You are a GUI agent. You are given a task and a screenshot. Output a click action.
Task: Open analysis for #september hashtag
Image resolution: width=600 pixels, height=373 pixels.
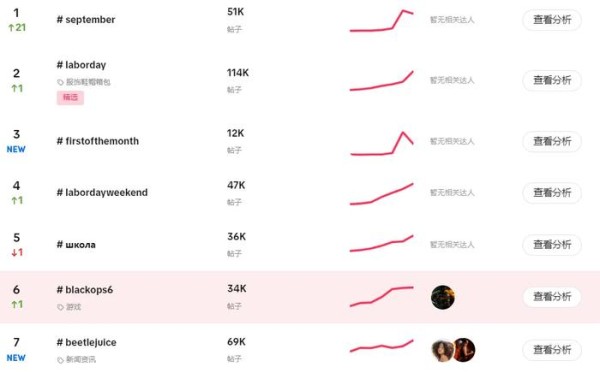[x=552, y=20]
